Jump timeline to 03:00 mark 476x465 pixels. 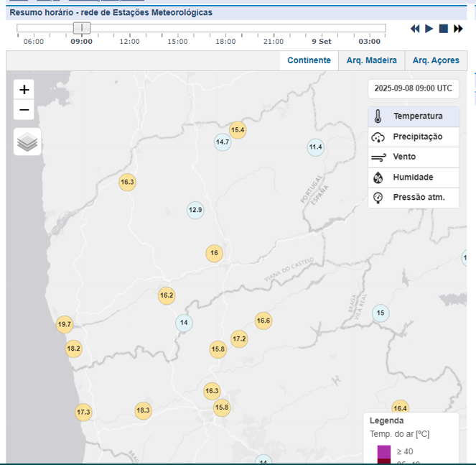(x=370, y=42)
